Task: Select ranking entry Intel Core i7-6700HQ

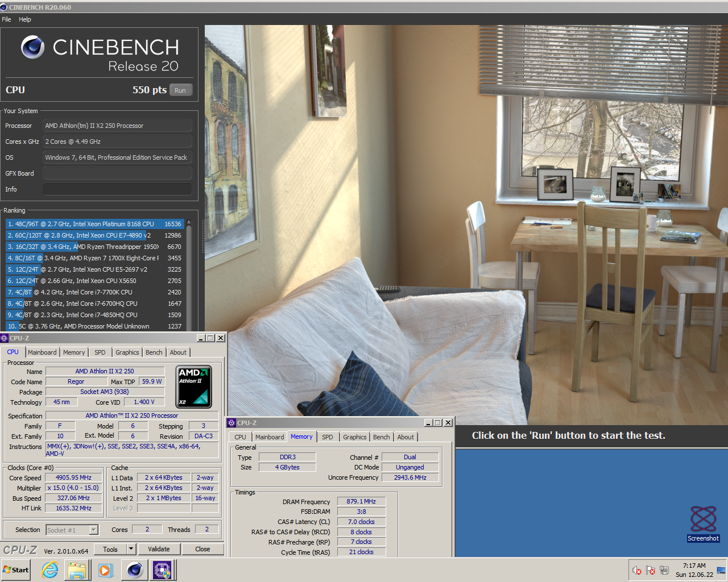Action: [94, 304]
